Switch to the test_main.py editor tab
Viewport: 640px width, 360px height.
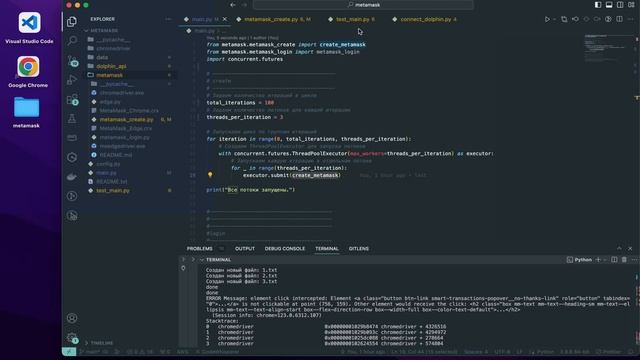pyautogui.click(x=351, y=19)
